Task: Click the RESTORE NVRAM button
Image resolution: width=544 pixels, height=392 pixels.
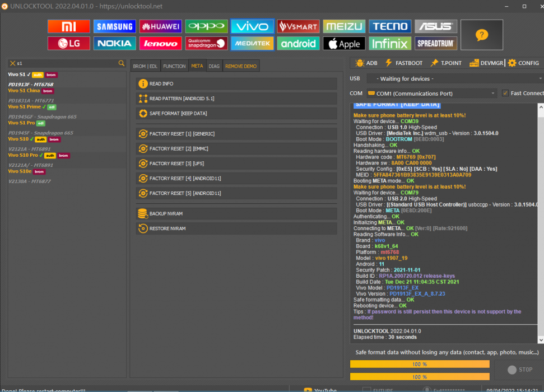Action: point(236,228)
